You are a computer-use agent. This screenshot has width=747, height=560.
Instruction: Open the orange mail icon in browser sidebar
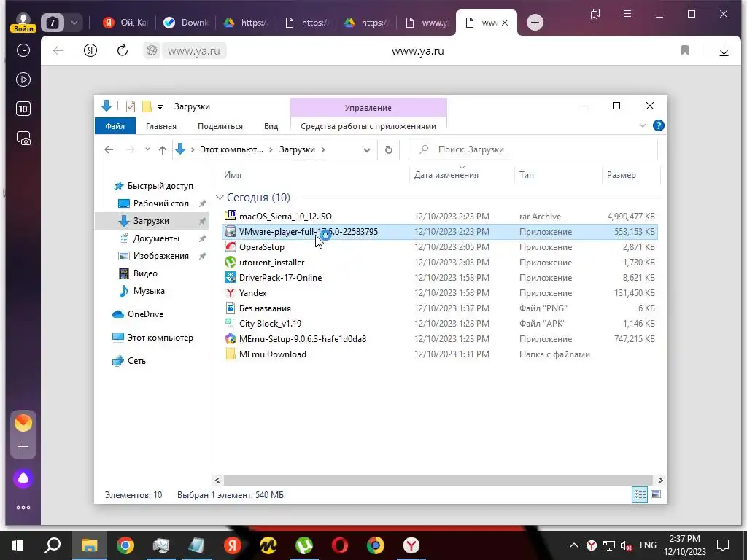point(23,423)
